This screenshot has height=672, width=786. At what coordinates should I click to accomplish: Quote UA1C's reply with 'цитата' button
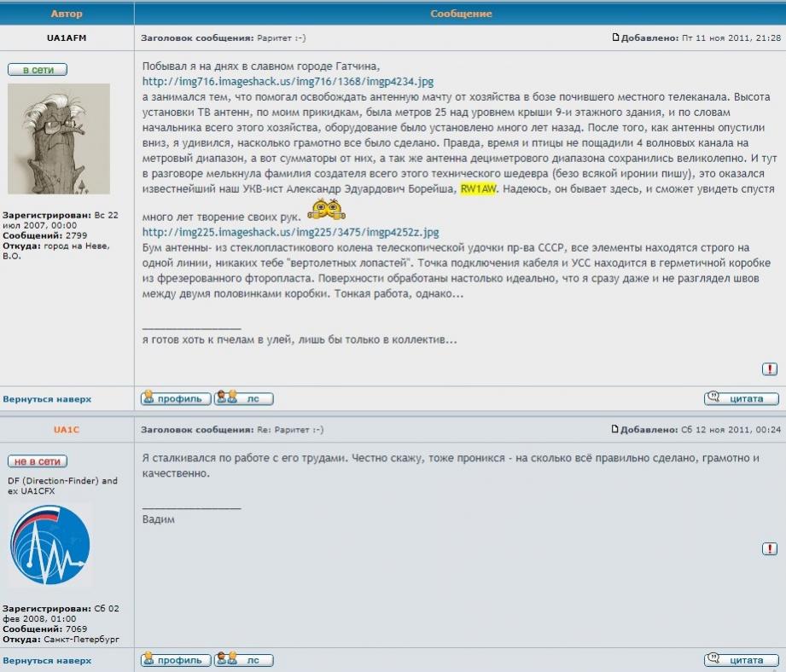[742, 660]
